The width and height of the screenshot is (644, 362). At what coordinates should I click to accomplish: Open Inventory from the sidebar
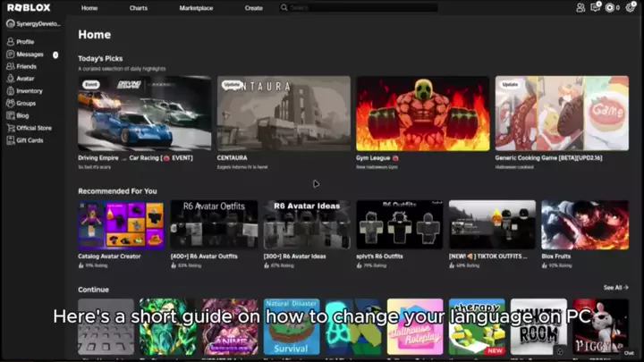(29, 91)
